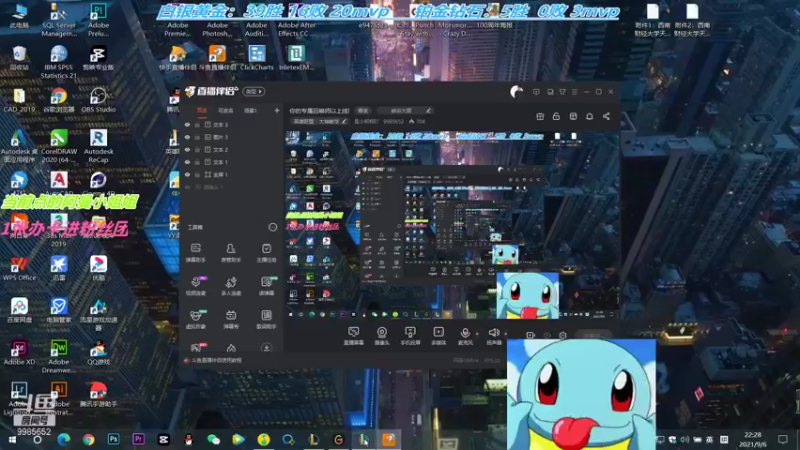Start 视频连麦 from the toolbox
Image resolution: width=800 pixels, height=450 pixels.
(x=195, y=286)
